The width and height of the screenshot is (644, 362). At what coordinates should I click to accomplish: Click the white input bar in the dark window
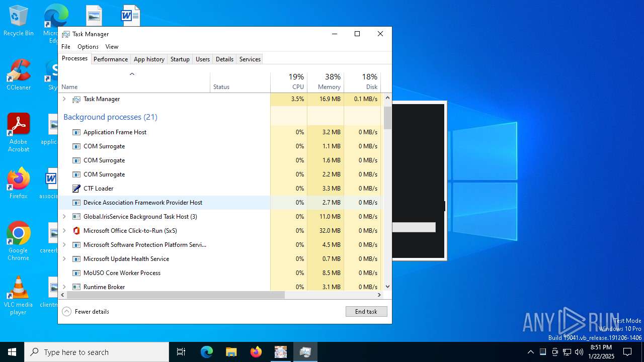point(414,227)
